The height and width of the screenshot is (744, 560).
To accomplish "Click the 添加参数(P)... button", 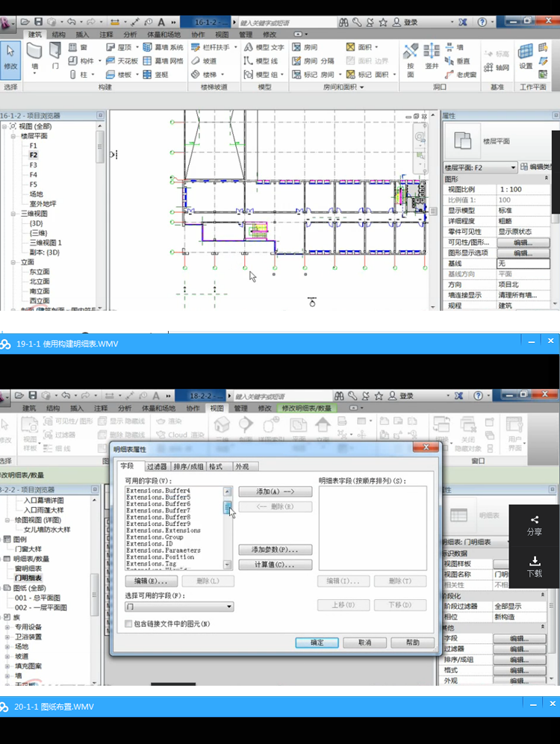I will click(x=275, y=550).
